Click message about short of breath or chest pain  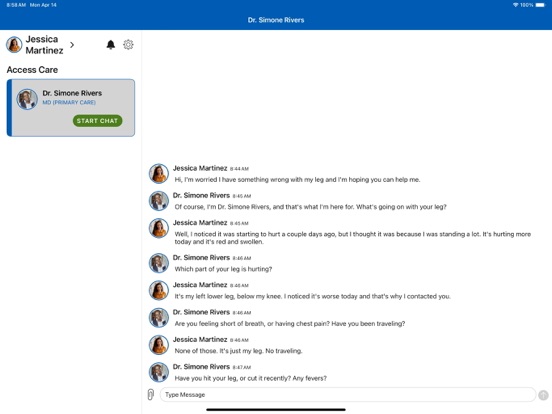point(290,324)
